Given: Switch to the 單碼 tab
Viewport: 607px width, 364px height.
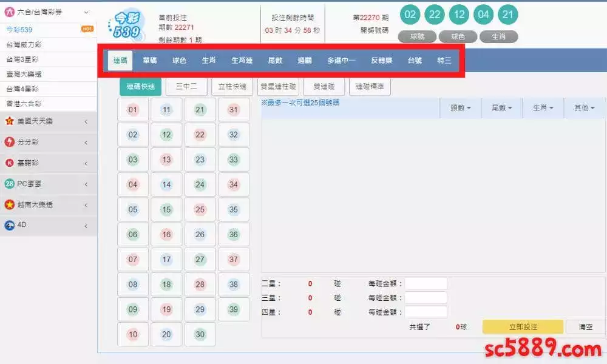Looking at the screenshot, I should [x=150, y=60].
